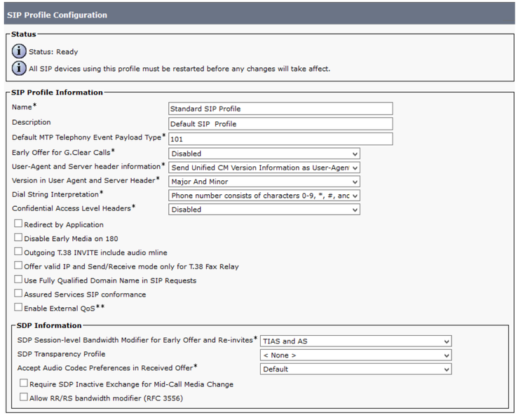Image resolution: width=516 pixels, height=420 pixels.
Task: Enable Redirect by Application checkbox
Action: [18, 224]
